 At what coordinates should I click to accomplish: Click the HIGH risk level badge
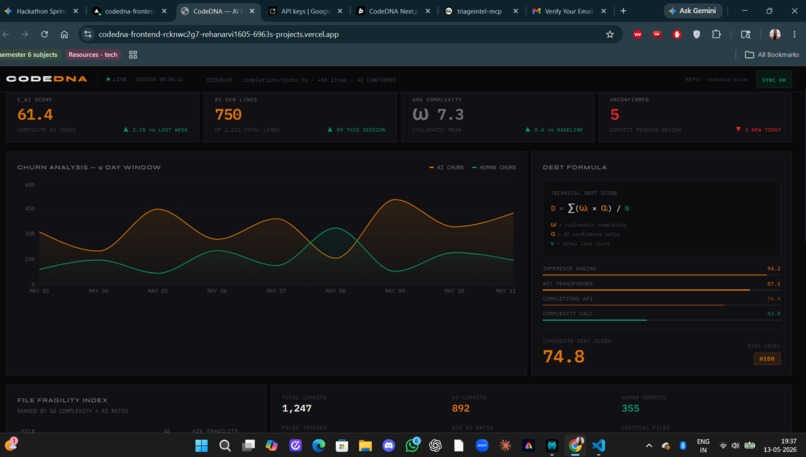coord(767,359)
